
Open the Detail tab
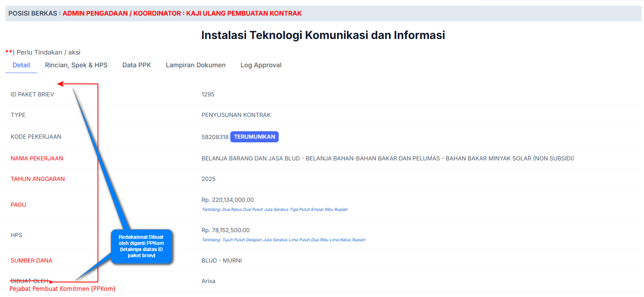pos(21,65)
